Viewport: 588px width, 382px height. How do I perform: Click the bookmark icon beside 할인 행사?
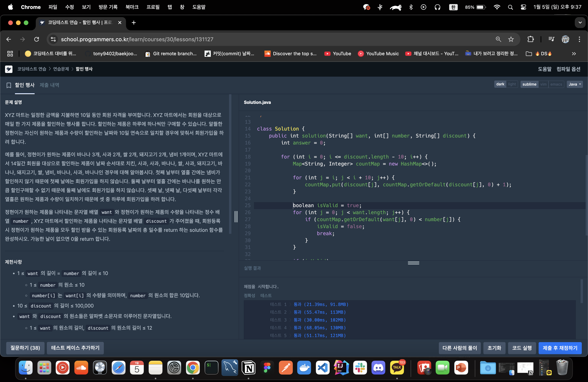coord(9,85)
